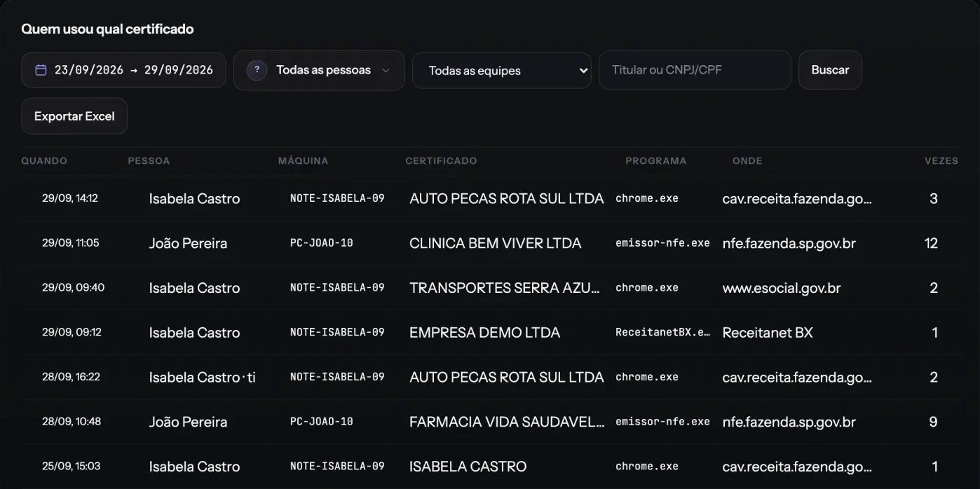Click the PROGRAMA column header
Screen dimensions: 980x489
655,160
